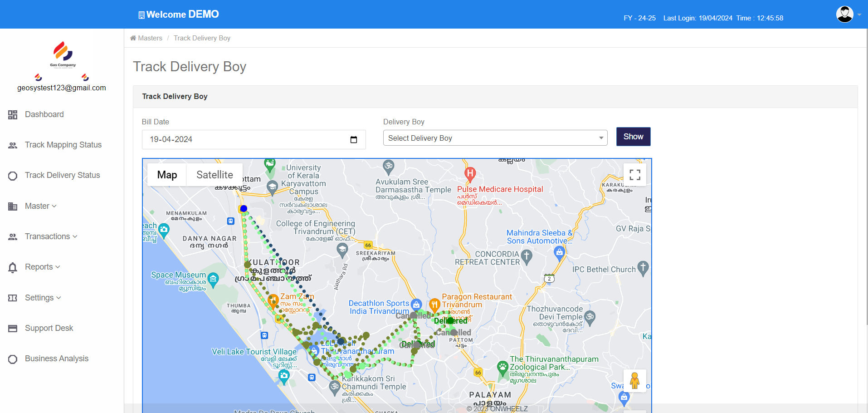
Task: Open Dashboard from the sidebar
Action: point(44,114)
